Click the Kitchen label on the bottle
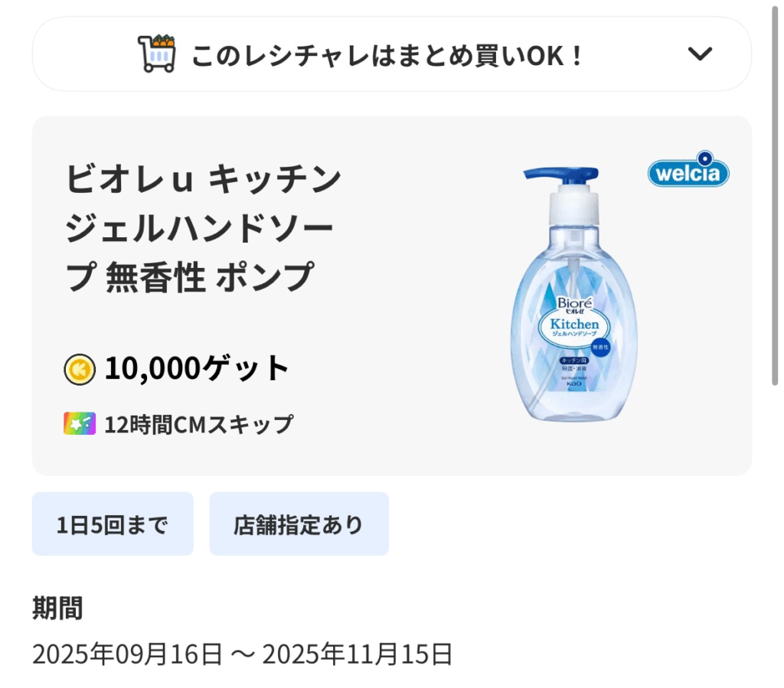784x688 pixels. tap(575, 324)
